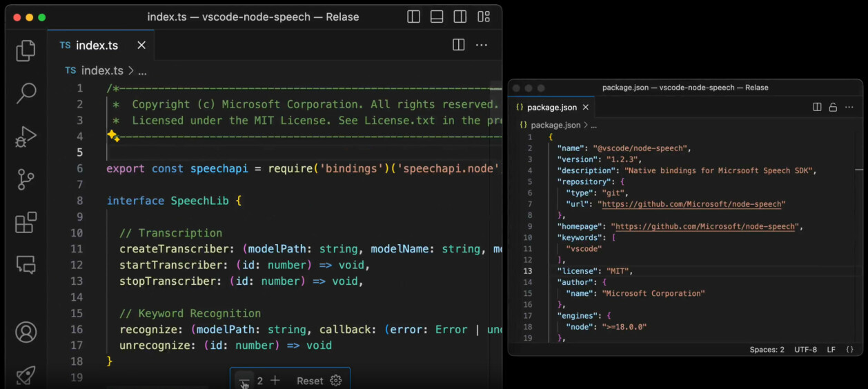Expand breadcrumb ellipsis in package.json window
Image resolution: width=868 pixels, height=389 pixels.
(x=593, y=126)
